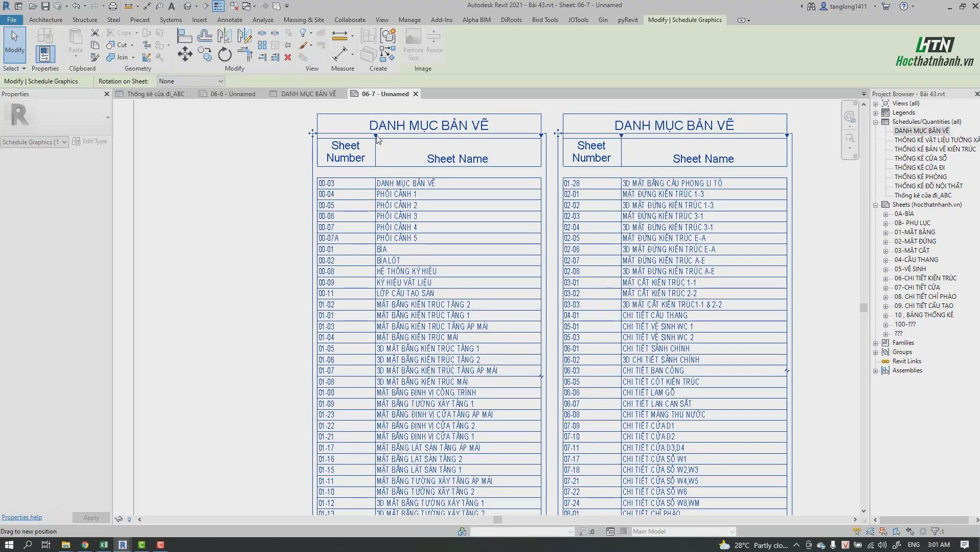This screenshot has height=552, width=980.
Task: Close the 06-7 - Unnamed view tab
Action: coord(416,94)
